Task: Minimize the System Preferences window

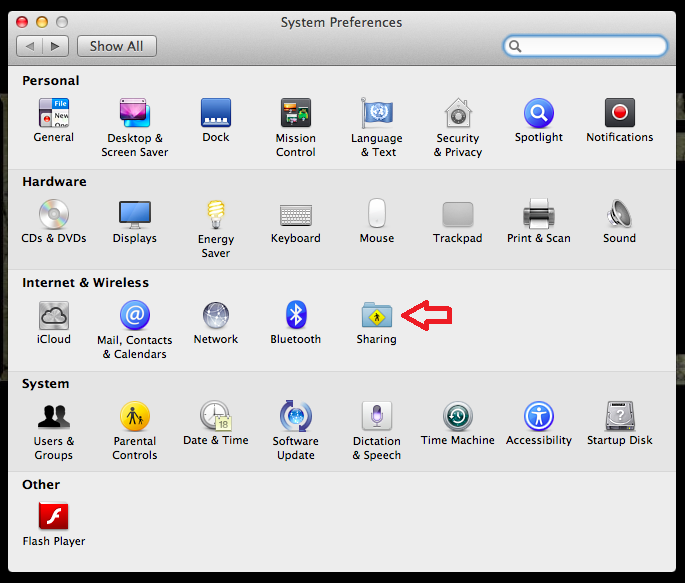Action: click(42, 22)
